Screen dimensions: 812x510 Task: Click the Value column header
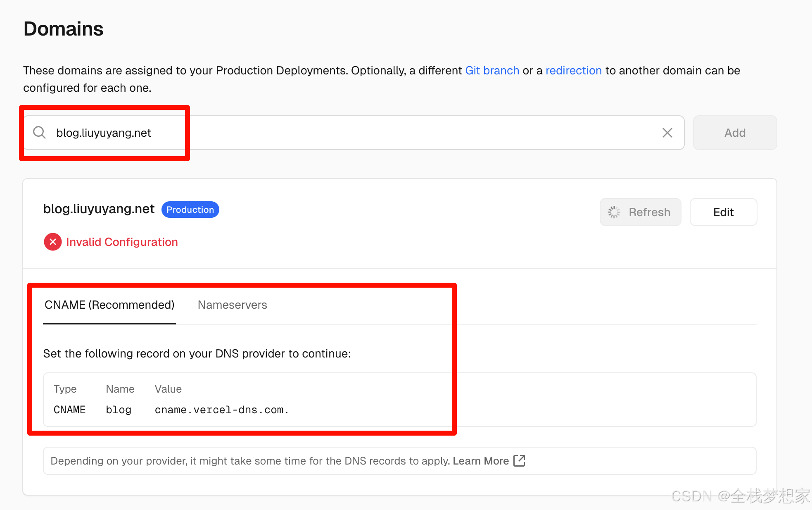[168, 389]
